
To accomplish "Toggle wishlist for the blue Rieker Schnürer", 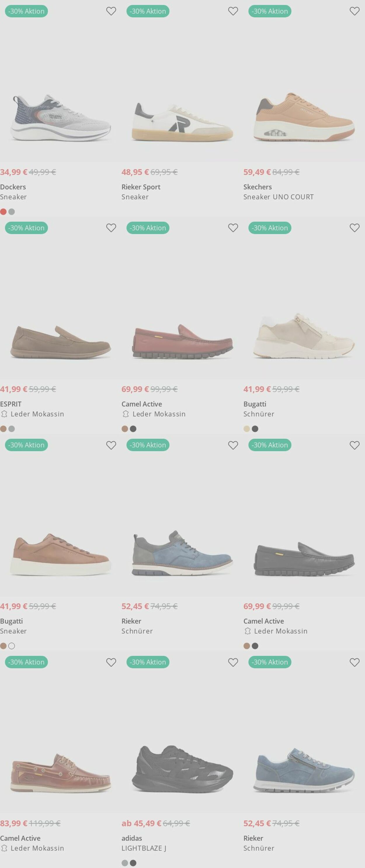I will point(232,445).
